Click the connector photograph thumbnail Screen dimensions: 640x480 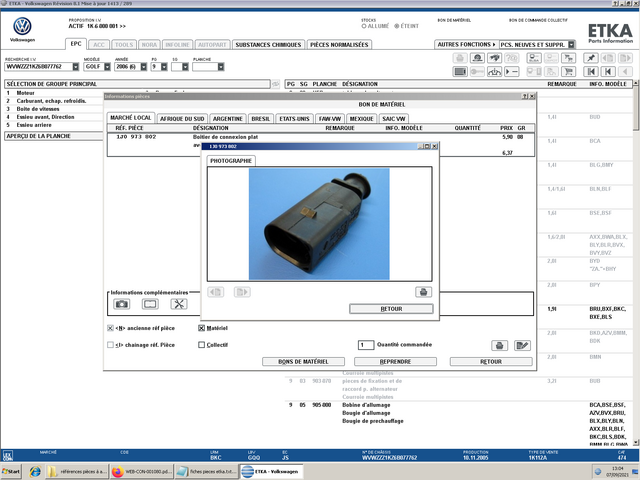(x=319, y=224)
